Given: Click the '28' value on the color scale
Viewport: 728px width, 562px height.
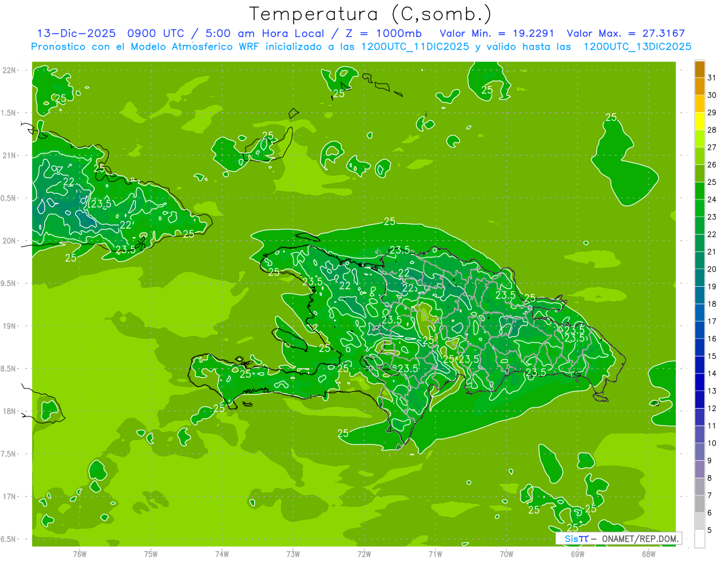Looking at the screenshot, I should click(x=712, y=130).
